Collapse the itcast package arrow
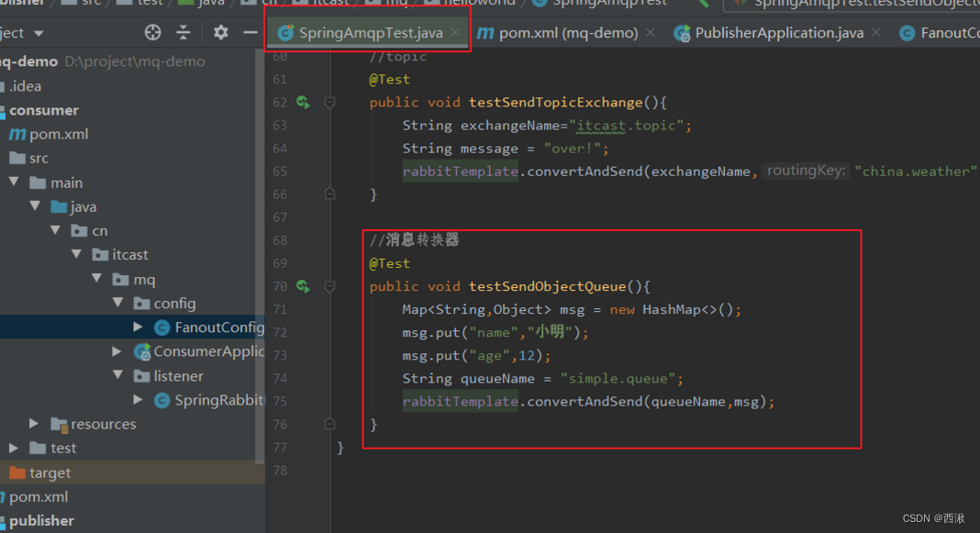 click(x=76, y=254)
